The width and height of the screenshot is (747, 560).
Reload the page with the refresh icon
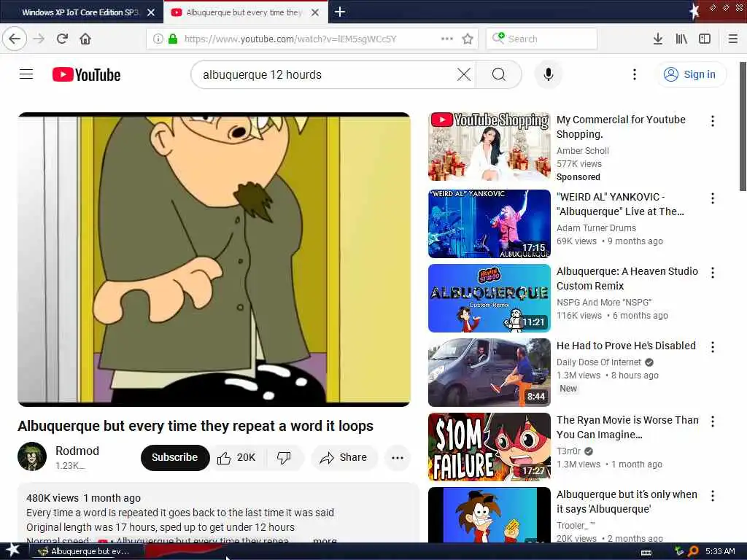coord(62,39)
